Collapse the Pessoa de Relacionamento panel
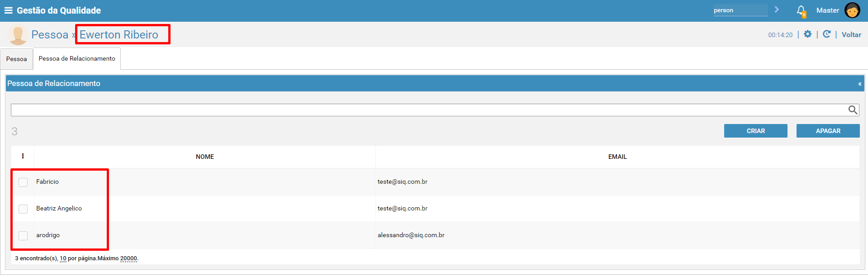This screenshot has height=277, width=868. pyautogui.click(x=859, y=84)
